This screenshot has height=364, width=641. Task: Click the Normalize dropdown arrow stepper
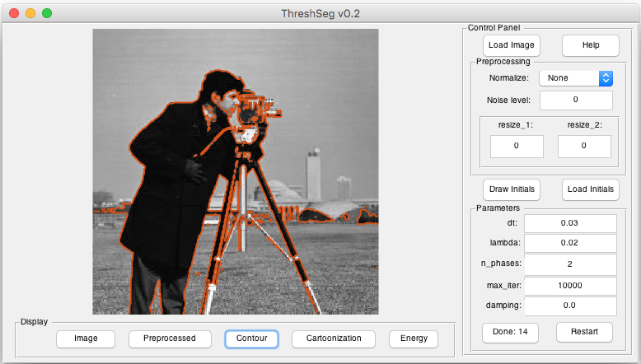pos(606,78)
